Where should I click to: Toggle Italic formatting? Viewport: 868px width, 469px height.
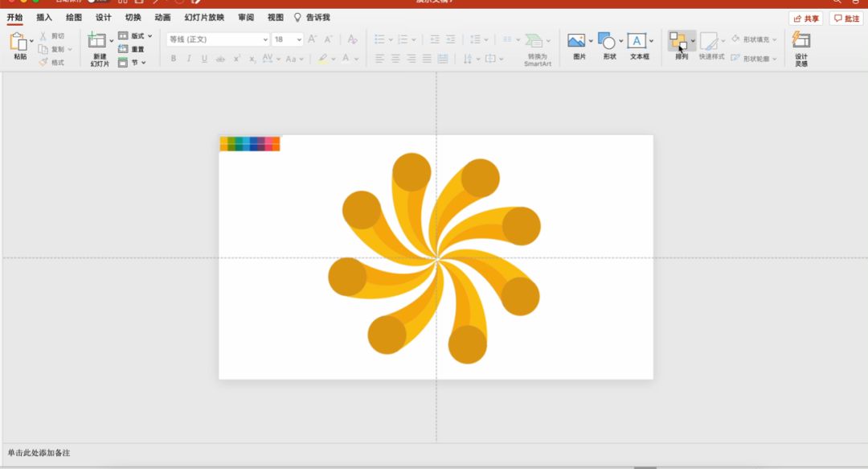tap(189, 58)
